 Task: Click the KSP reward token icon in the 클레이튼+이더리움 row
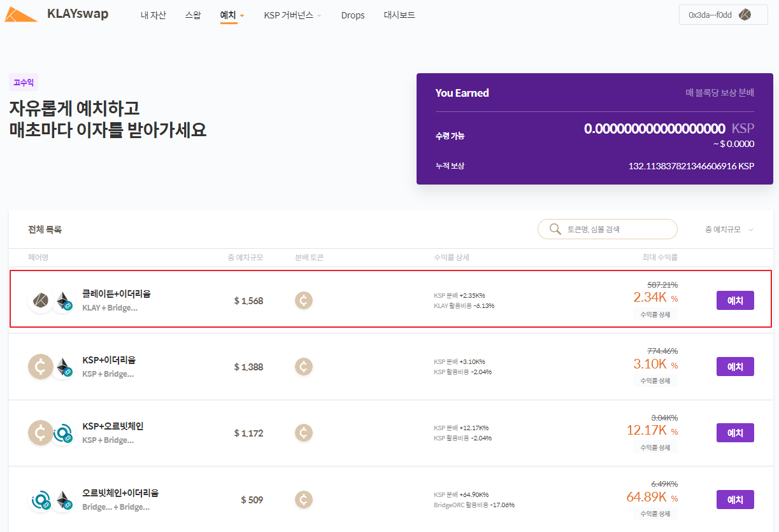(x=304, y=300)
